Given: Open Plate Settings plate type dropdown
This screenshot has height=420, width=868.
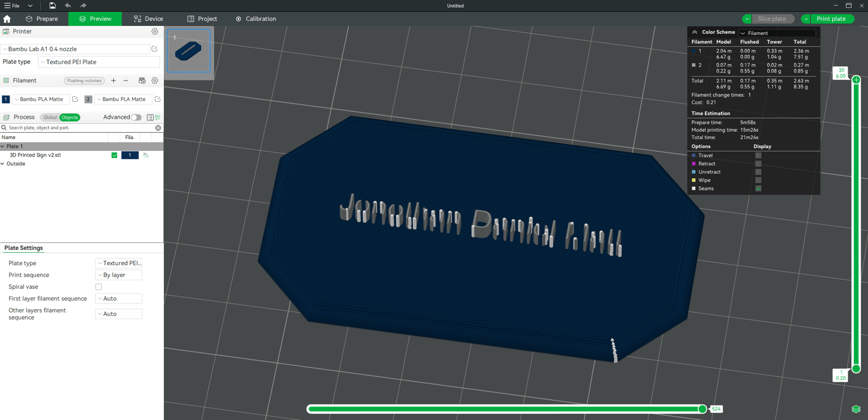Looking at the screenshot, I should 119,263.
